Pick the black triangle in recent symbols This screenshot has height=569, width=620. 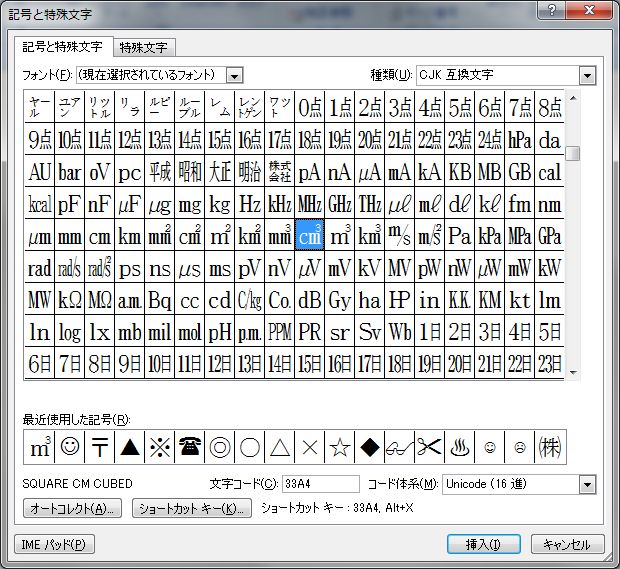130,447
